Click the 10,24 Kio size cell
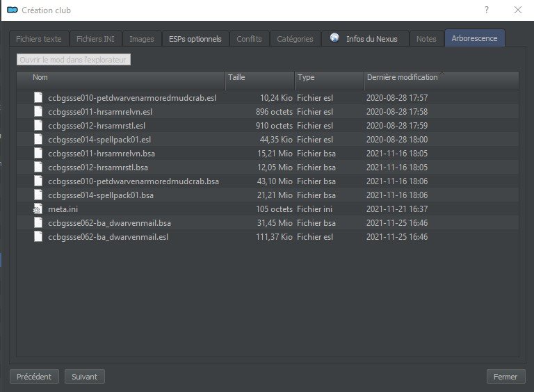 276,98
